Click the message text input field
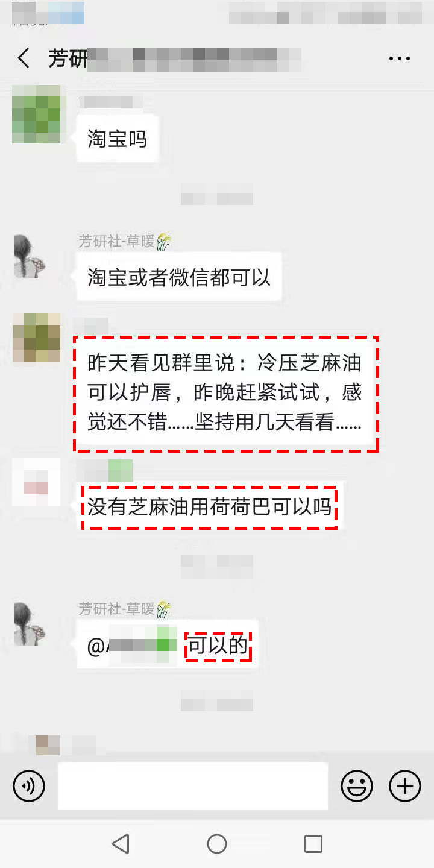The width and height of the screenshot is (434, 868). pyautogui.click(x=193, y=786)
